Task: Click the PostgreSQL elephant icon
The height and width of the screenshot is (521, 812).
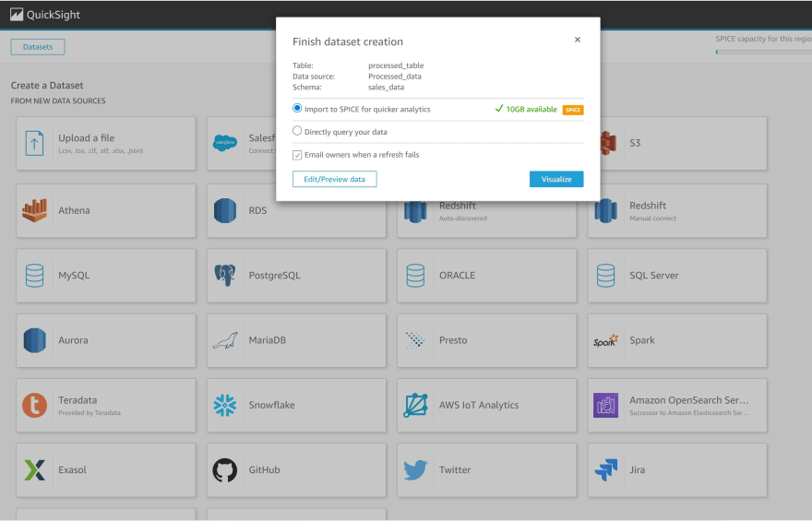Action: [x=225, y=276]
